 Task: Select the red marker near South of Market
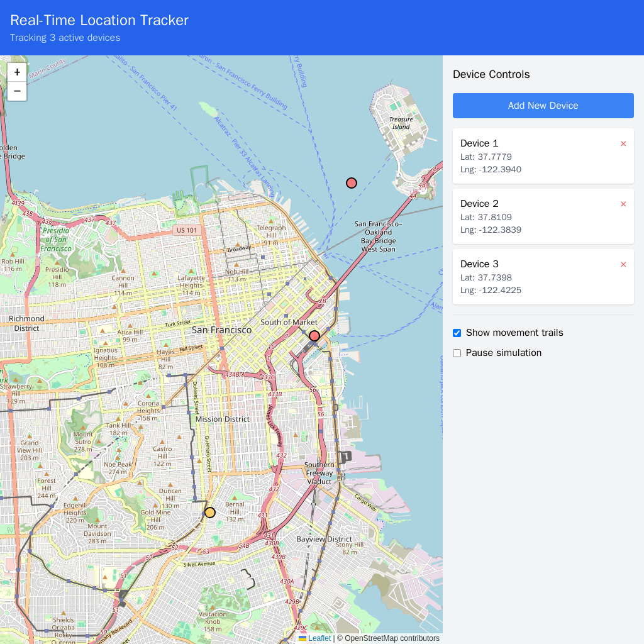pos(314,336)
